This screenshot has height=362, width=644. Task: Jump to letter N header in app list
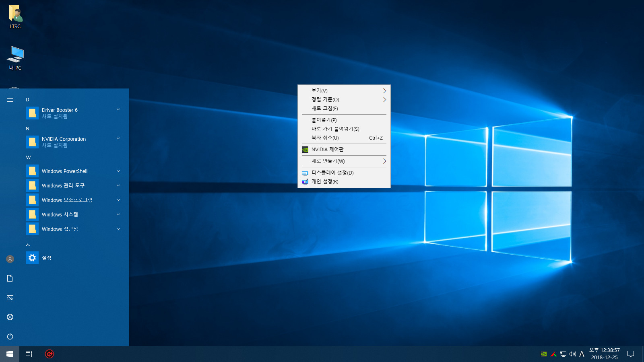tap(27, 129)
